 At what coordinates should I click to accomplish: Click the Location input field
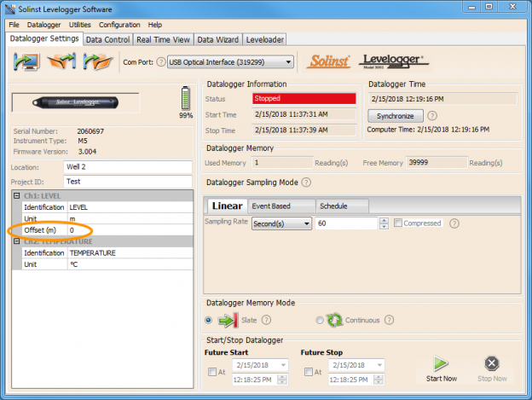(128, 167)
